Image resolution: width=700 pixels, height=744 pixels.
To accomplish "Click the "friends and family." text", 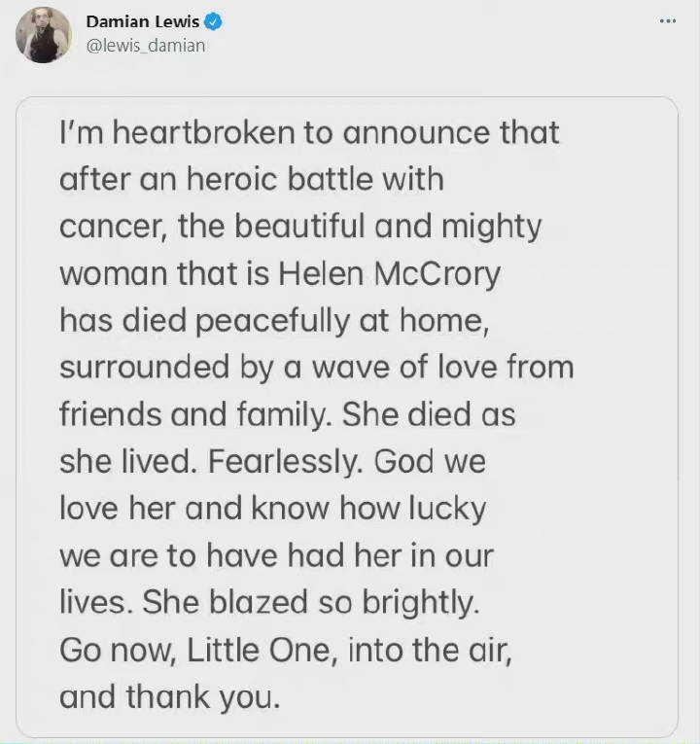I will (195, 414).
